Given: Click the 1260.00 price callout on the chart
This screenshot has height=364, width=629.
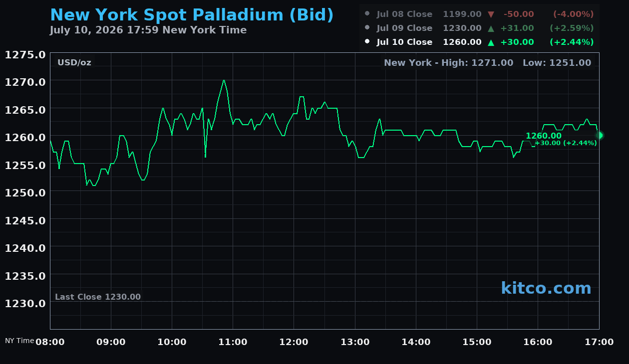Looking at the screenshot, I should (543, 136).
